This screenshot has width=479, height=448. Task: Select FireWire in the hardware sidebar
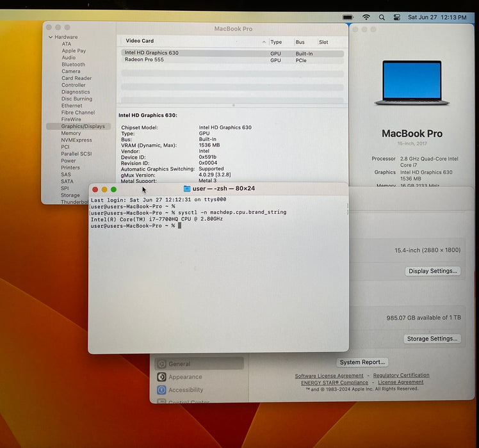pyautogui.click(x=71, y=120)
